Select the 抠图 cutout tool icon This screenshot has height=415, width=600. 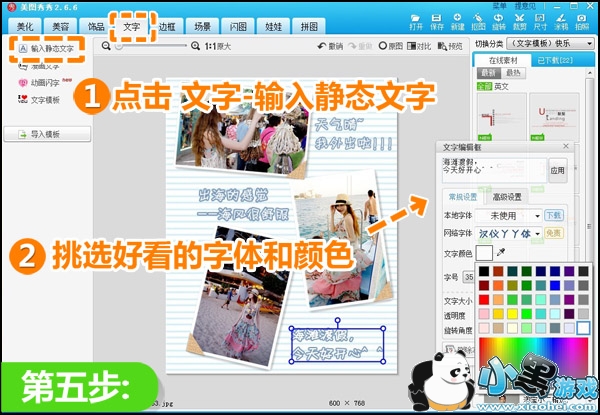(x=478, y=22)
